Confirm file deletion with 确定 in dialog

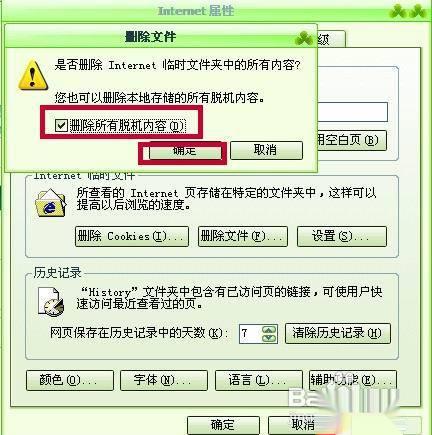tap(185, 152)
